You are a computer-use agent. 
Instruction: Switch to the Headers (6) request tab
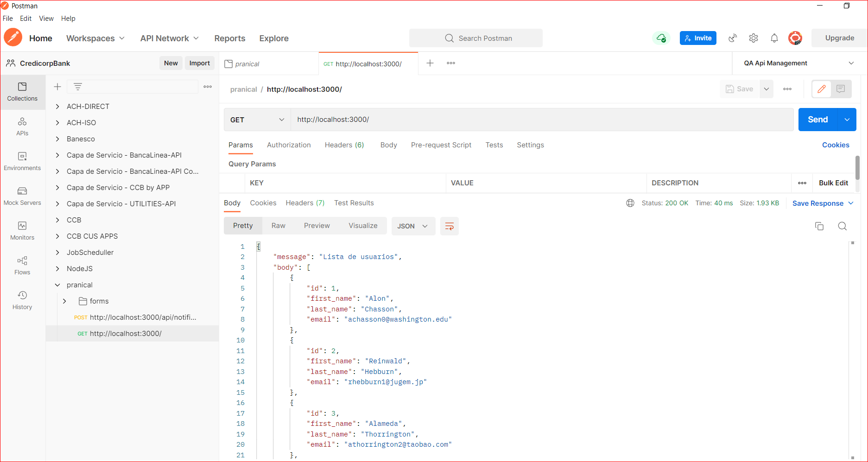pos(344,145)
